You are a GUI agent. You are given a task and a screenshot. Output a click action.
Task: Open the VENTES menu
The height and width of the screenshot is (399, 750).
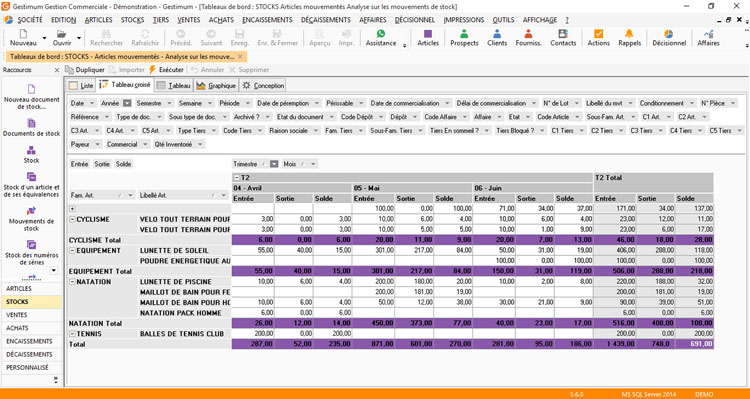188,20
